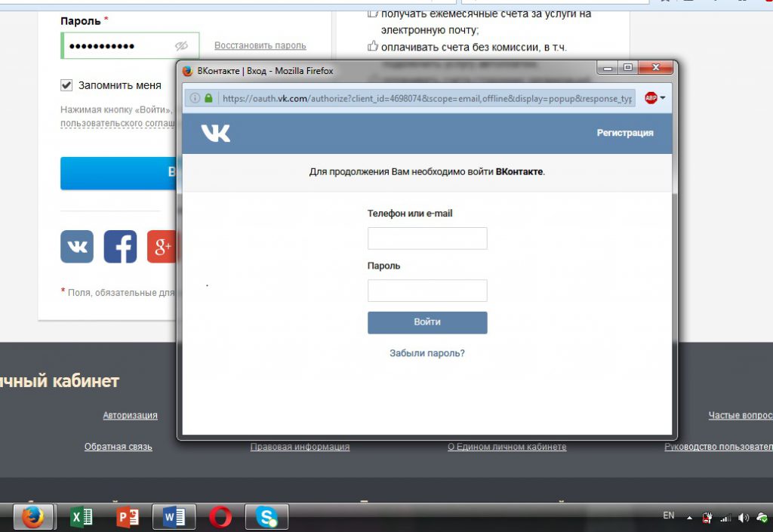Open Skype from the taskbar
This screenshot has width=773, height=532.
click(266, 517)
